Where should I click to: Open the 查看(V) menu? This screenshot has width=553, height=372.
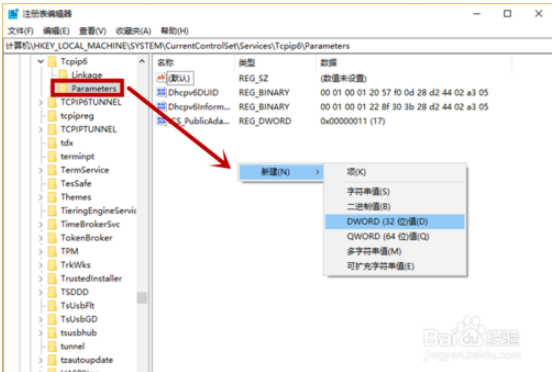(92, 31)
